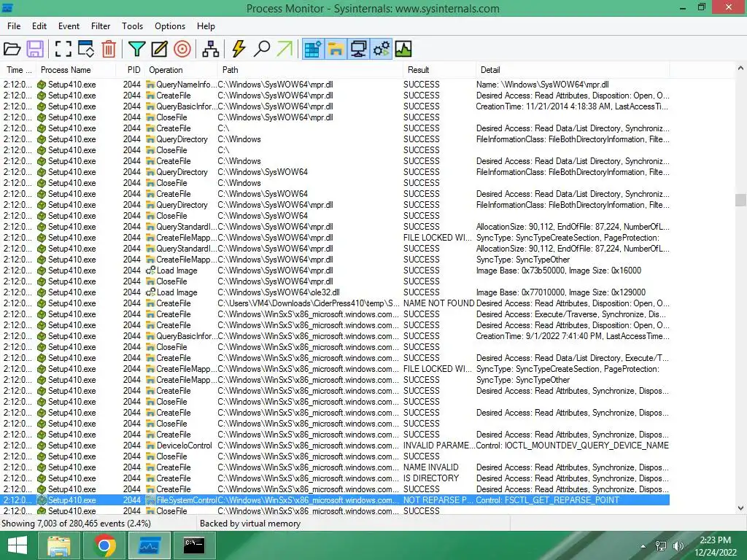Select the NAME INVALID CreateFile row

tap(335, 467)
